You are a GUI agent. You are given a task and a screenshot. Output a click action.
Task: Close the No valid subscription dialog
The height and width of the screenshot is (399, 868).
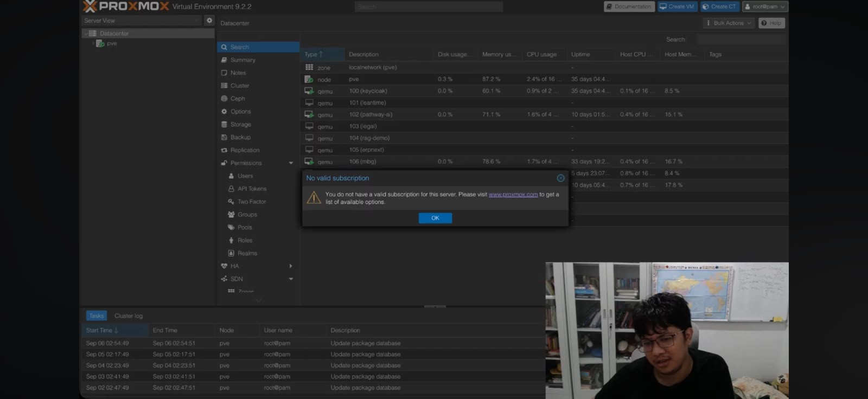pos(560,178)
